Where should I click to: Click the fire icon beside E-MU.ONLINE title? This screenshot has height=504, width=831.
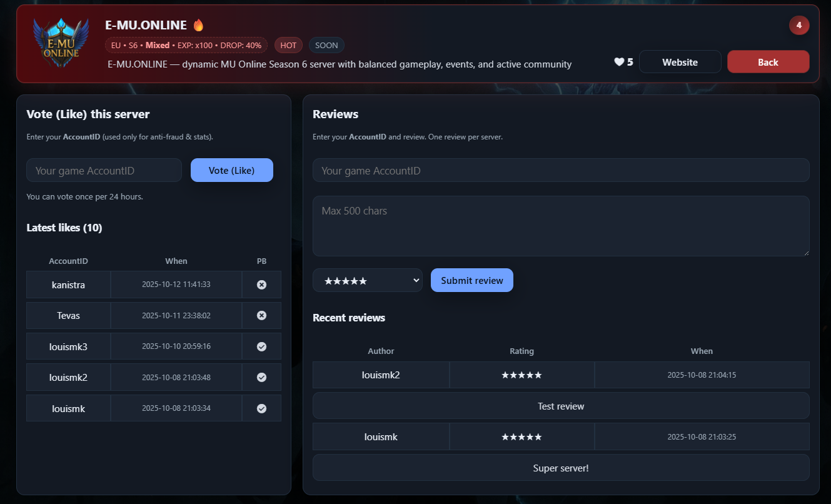198,26
